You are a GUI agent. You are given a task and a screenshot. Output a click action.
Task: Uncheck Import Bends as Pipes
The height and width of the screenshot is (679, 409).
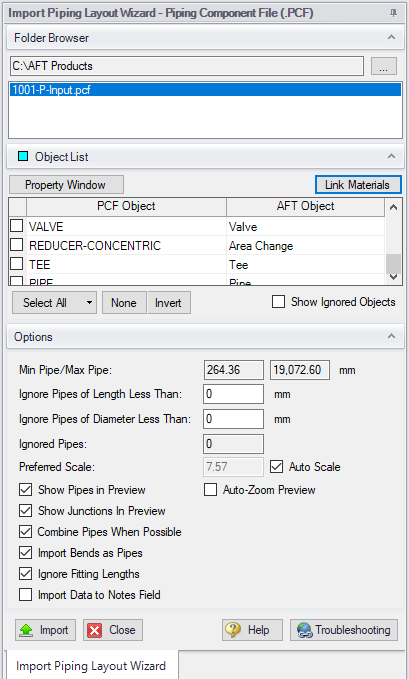[x=26, y=553]
